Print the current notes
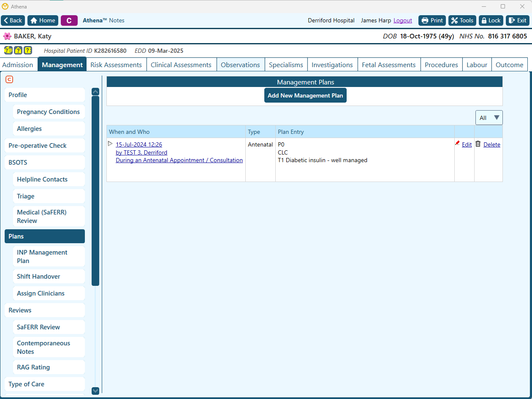The image size is (532, 399). click(x=432, y=20)
